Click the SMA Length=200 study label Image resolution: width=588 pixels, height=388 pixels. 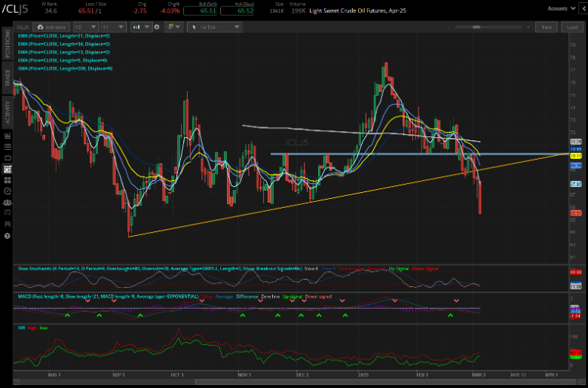(66, 69)
